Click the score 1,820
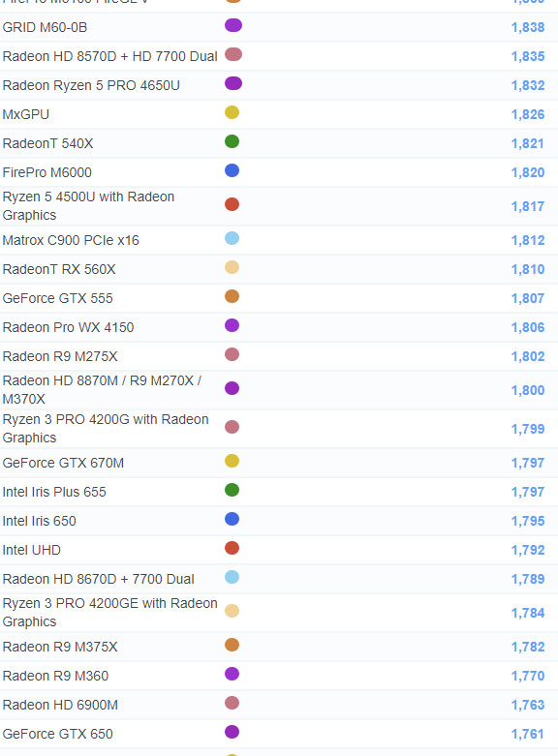Image resolution: width=558 pixels, height=756 pixels. (528, 172)
